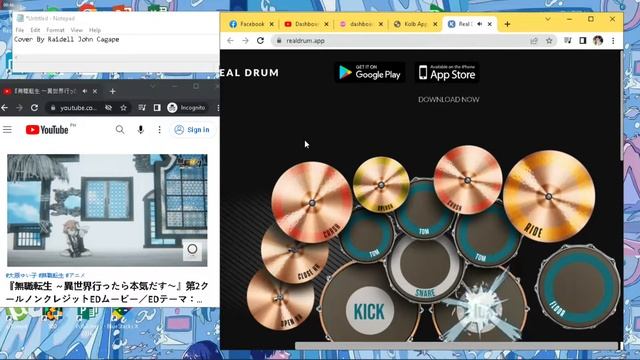Open the Get it on Google Play badge

coord(370,72)
